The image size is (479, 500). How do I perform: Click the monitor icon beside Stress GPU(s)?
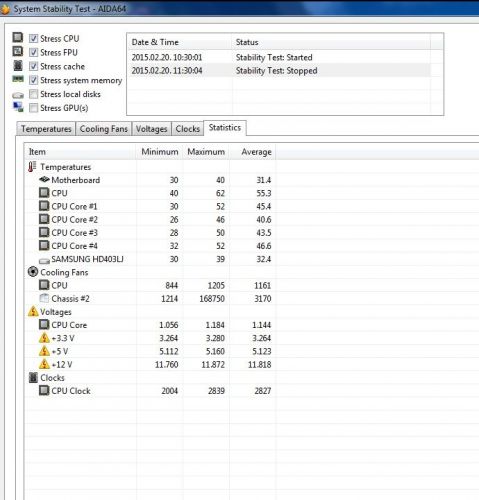[x=18, y=107]
